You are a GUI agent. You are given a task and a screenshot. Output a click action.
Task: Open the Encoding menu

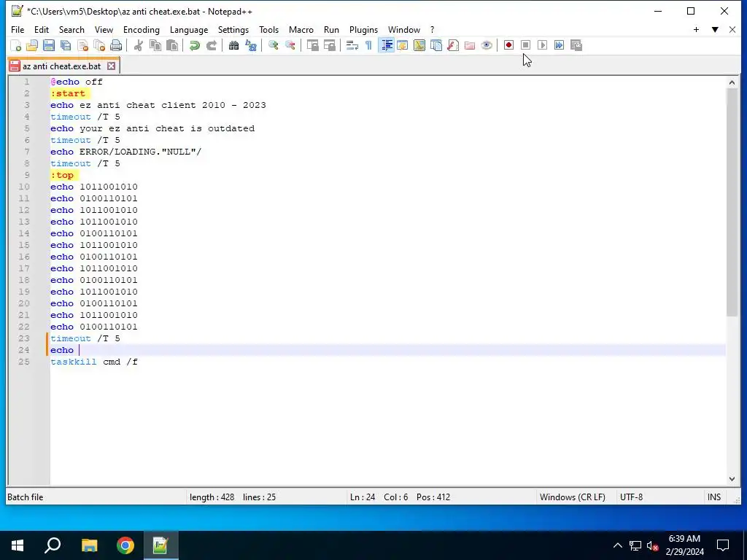coord(141,29)
